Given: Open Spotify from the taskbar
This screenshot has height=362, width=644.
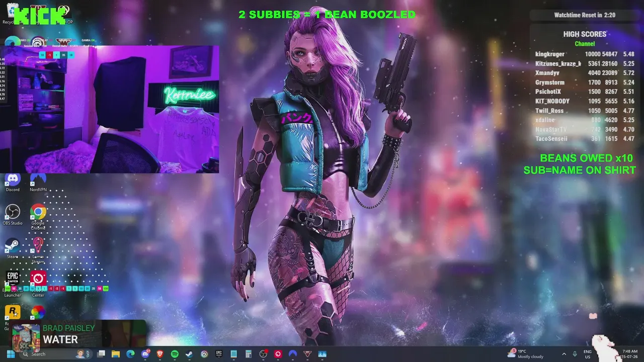Looking at the screenshot, I should [175, 354].
